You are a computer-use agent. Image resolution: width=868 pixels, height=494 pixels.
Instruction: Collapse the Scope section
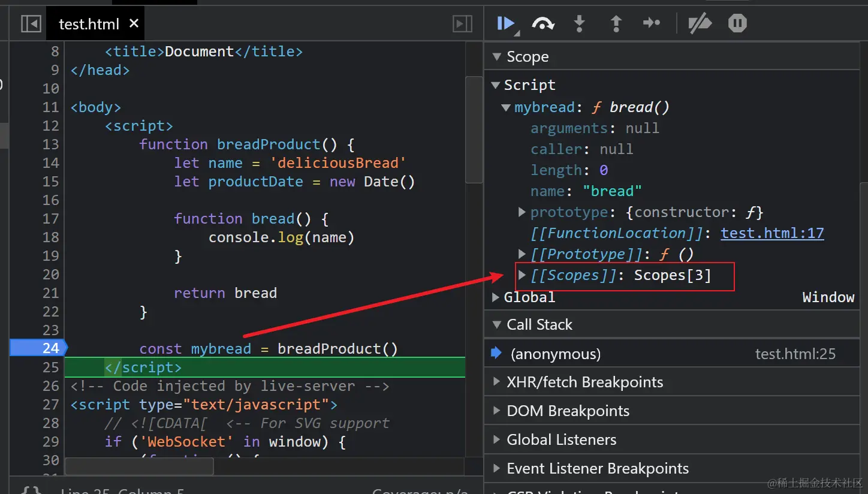(x=496, y=57)
